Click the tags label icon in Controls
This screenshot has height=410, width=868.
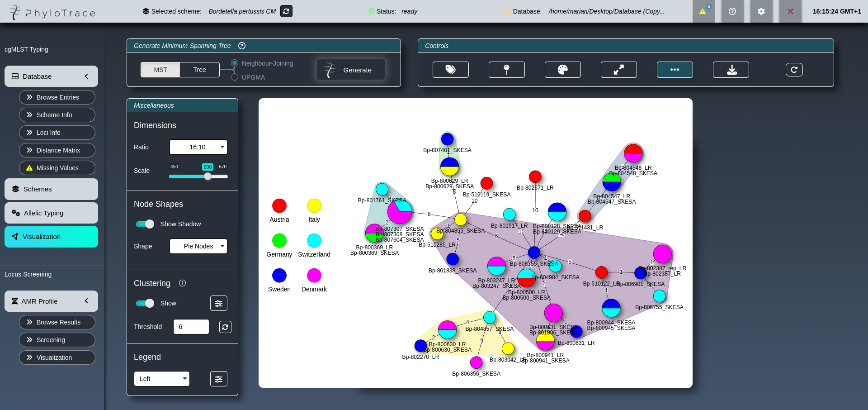coord(450,70)
